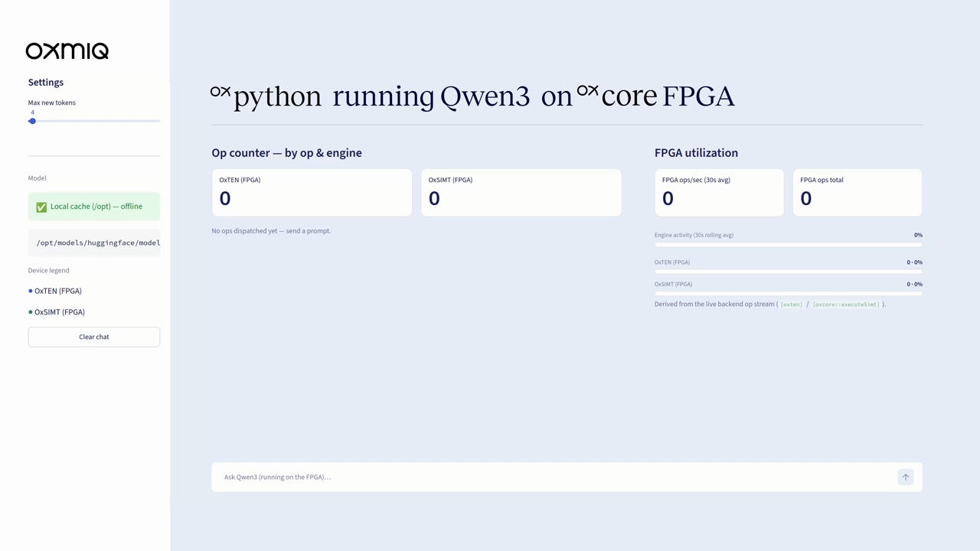The height and width of the screenshot is (551, 980).
Task: Click the Device legend label
Action: 49,270
